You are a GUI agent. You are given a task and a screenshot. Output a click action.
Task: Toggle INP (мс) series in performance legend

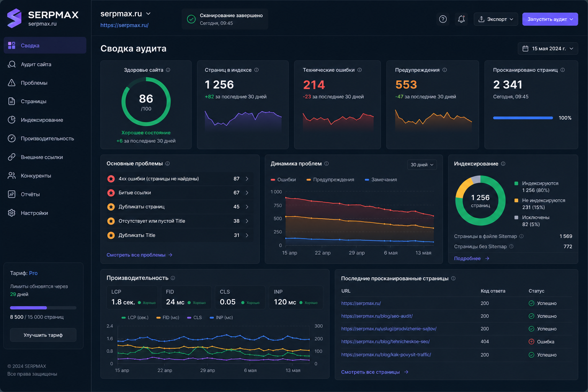point(221,317)
